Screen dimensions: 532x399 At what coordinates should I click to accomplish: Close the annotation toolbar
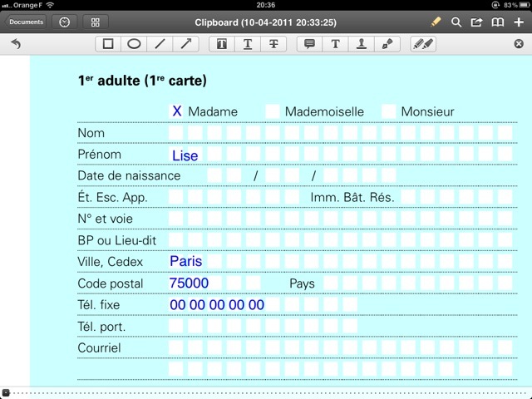coord(519,44)
